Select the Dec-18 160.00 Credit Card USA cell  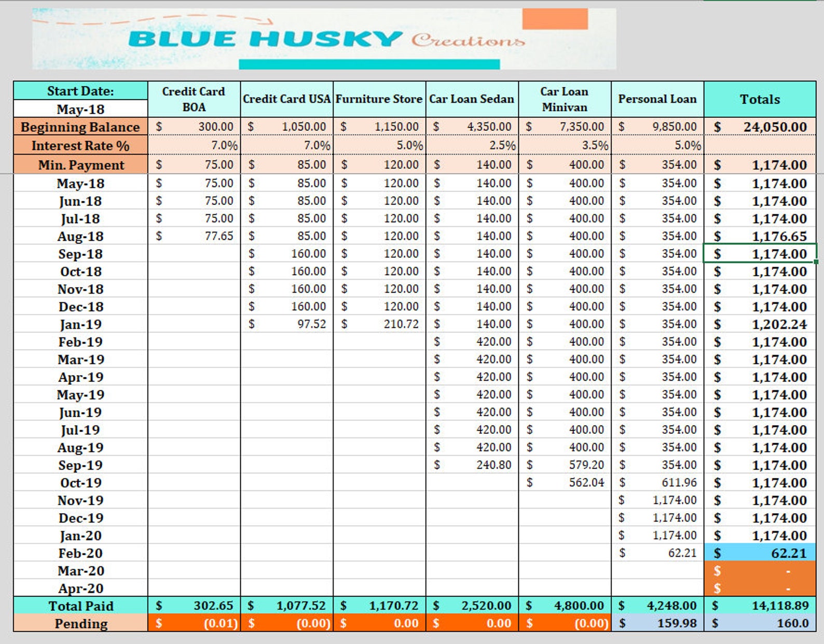pyautogui.click(x=286, y=307)
